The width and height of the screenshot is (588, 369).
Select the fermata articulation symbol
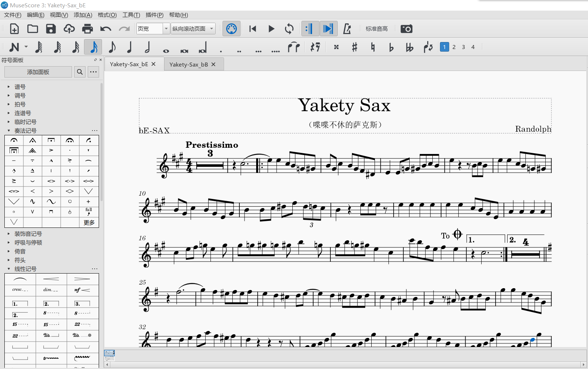coord(14,140)
